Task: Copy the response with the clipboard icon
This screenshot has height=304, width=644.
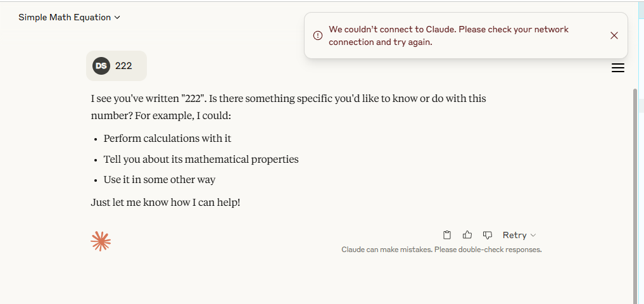Action: pyautogui.click(x=447, y=235)
